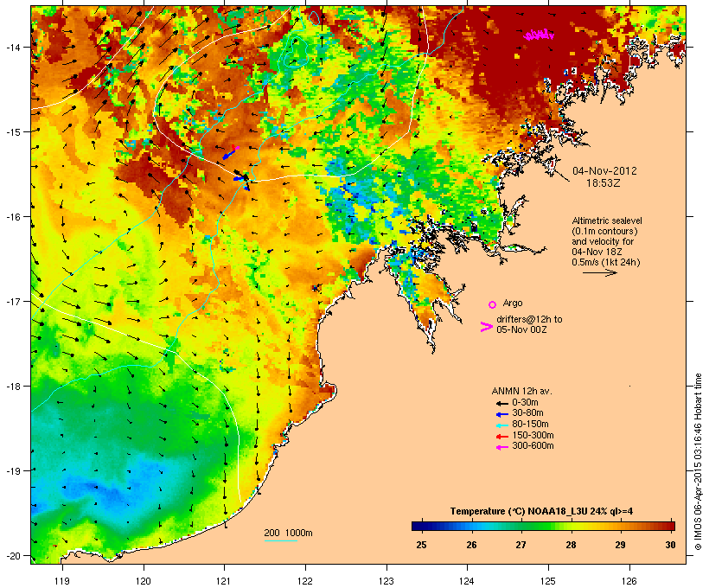
Task: Click the magenta 300-600m legend arrow
Action: click(x=501, y=447)
